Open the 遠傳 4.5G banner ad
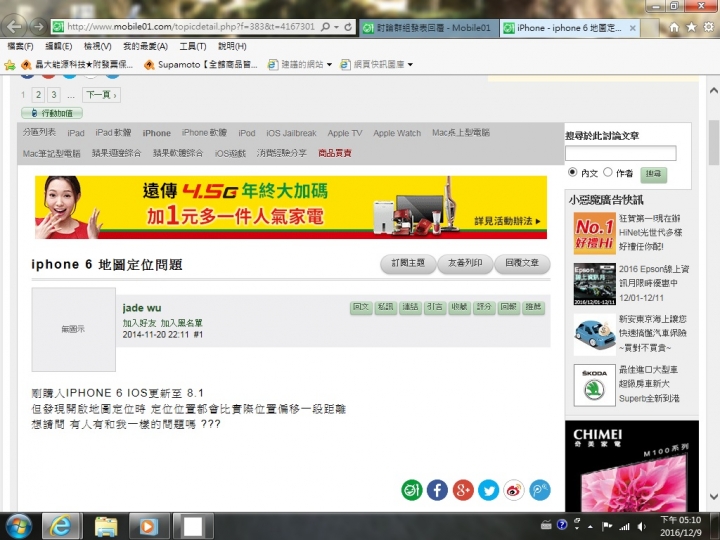This screenshot has height=540, width=720. coord(291,207)
